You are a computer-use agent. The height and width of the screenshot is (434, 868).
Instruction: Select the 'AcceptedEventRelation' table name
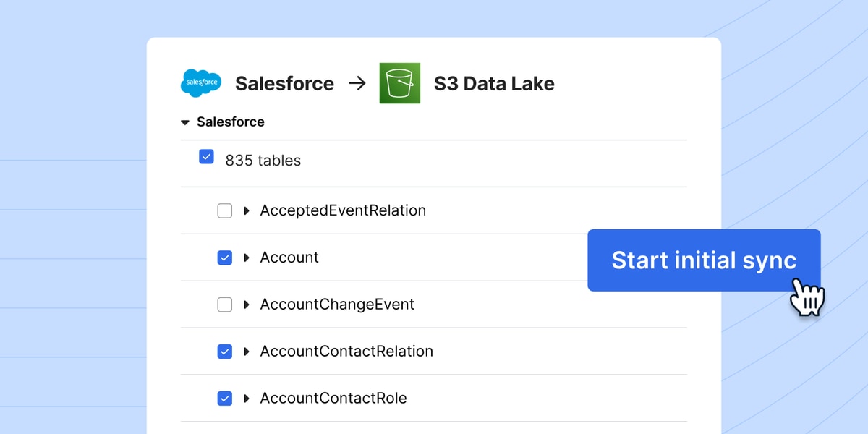click(x=343, y=210)
